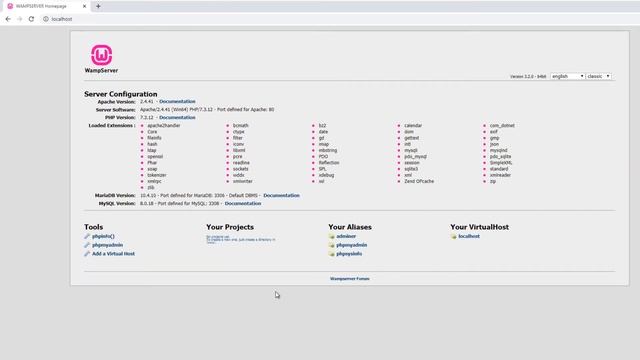Click the mbstring extension entry
This screenshot has width=640, height=360.
click(328, 150)
